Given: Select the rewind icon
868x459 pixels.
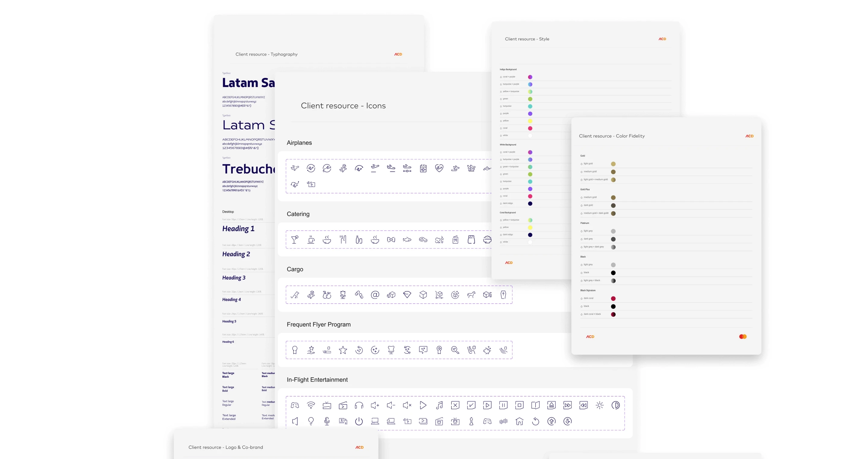Looking at the screenshot, I should (x=583, y=405).
